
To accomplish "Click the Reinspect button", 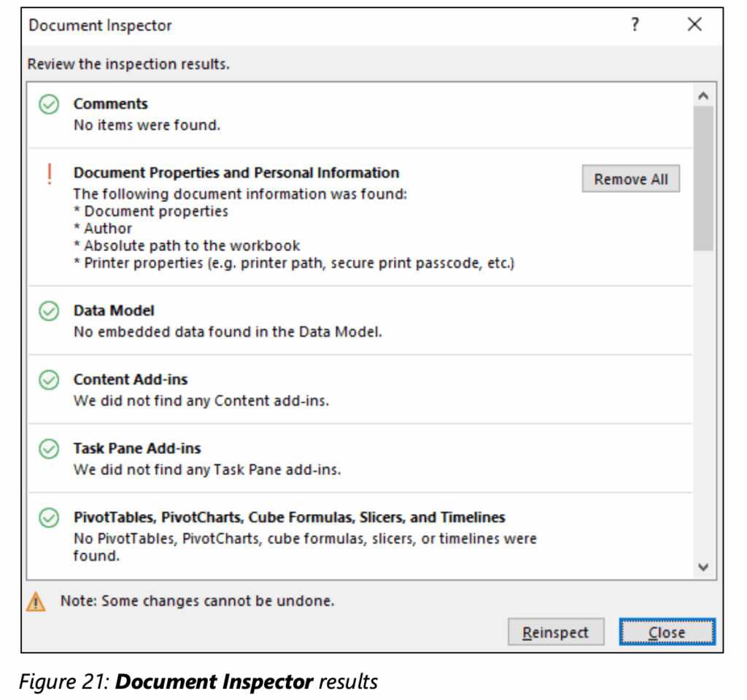I will (x=556, y=632).
